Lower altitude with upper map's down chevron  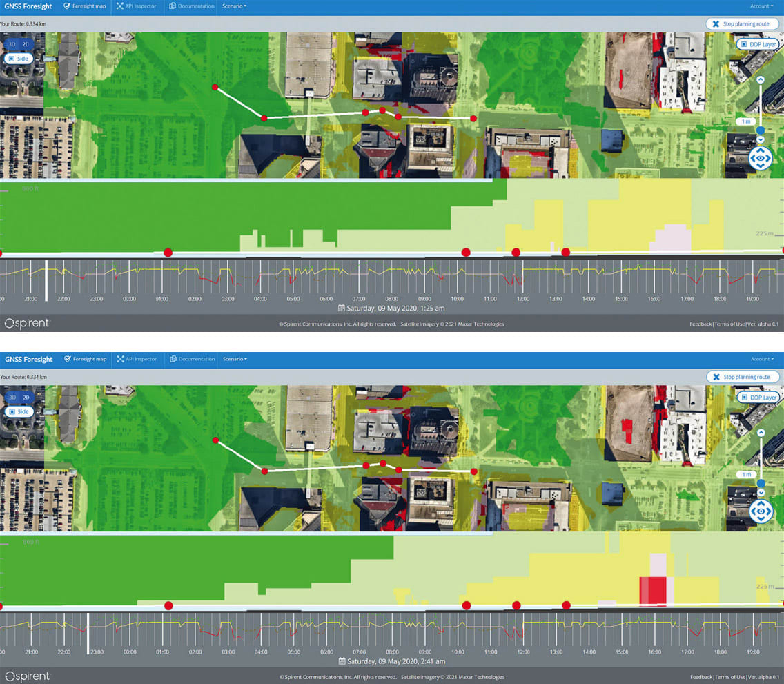tap(761, 140)
